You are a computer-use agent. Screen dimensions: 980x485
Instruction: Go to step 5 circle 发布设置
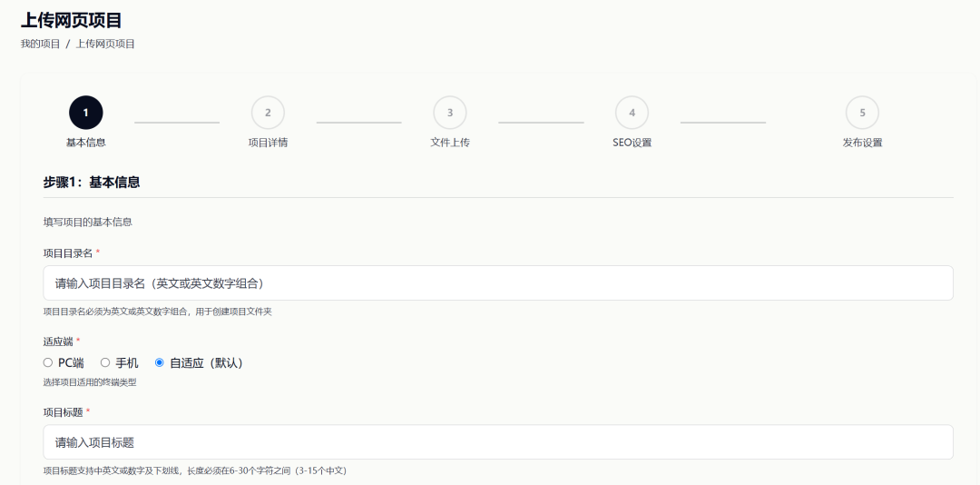[x=862, y=113]
